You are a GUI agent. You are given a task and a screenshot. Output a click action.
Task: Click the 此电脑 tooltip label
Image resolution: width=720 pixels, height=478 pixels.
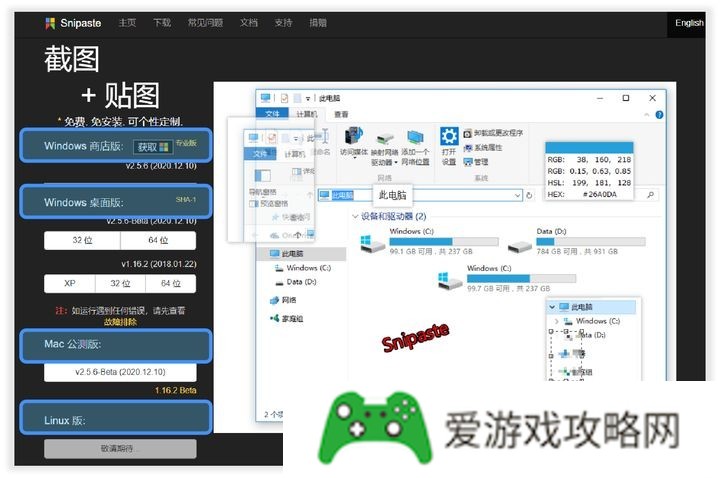(393, 195)
